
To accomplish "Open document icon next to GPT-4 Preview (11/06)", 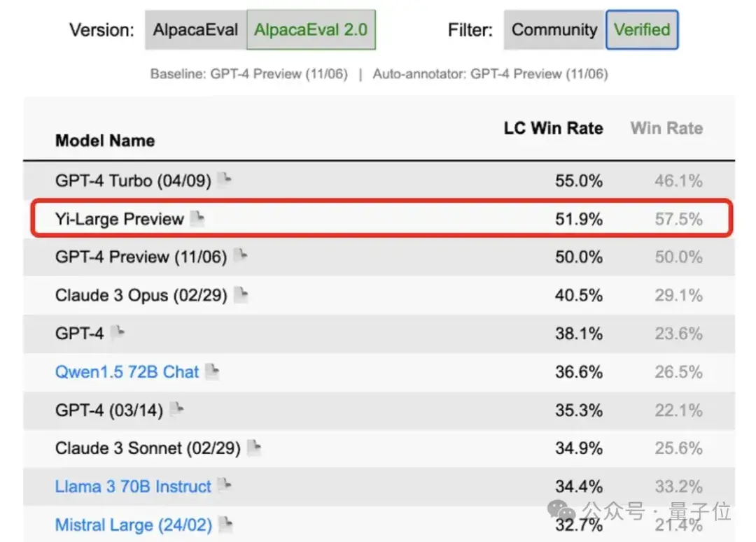I will click(239, 257).
